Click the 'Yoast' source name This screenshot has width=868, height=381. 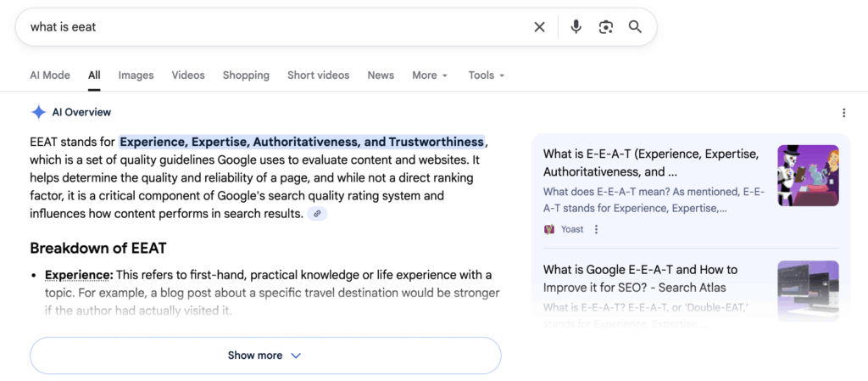(x=572, y=229)
